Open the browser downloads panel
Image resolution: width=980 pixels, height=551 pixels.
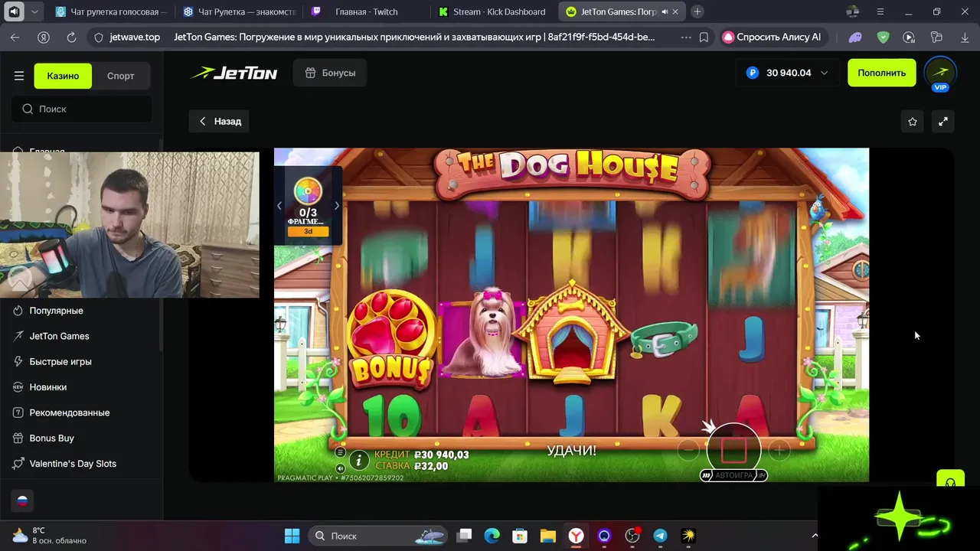point(964,37)
